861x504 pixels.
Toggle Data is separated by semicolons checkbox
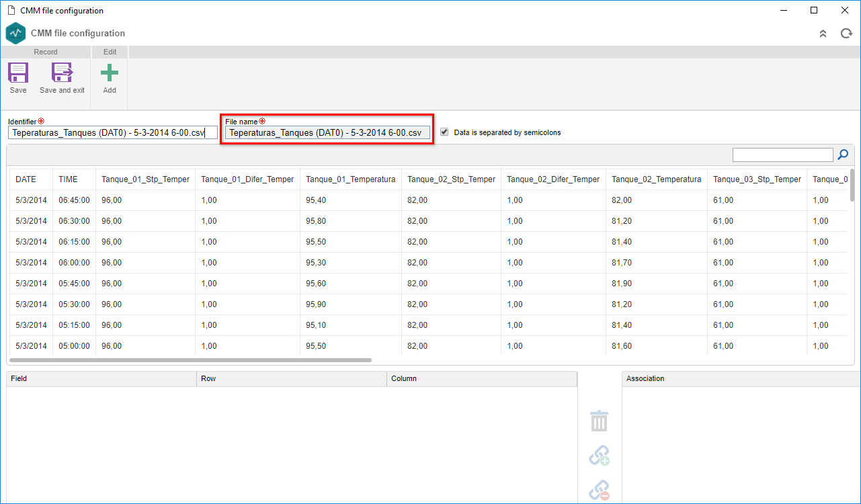444,132
